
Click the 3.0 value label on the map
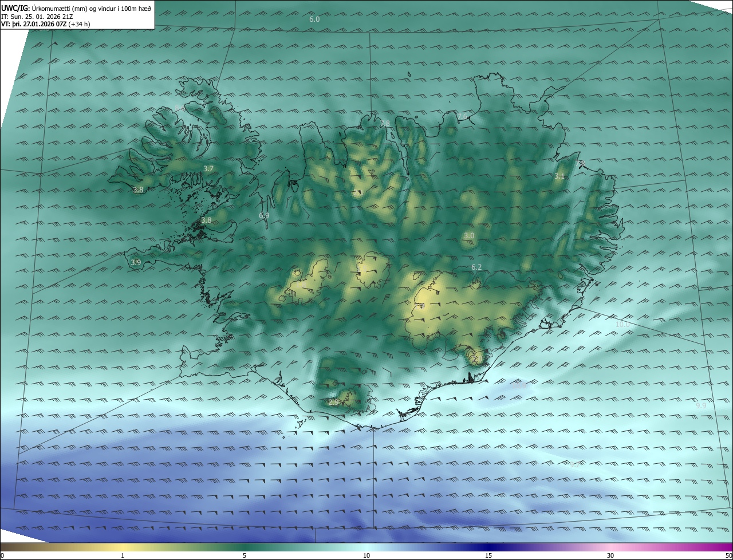(469, 236)
